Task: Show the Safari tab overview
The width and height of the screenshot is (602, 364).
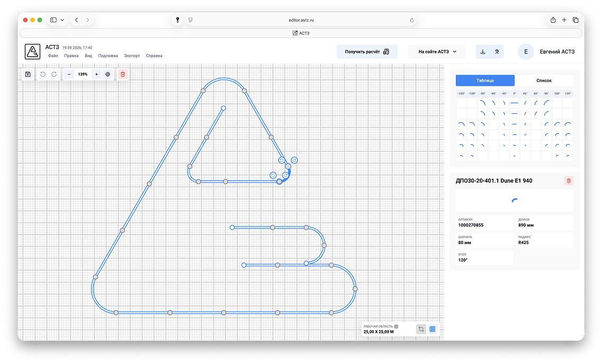Action: pyautogui.click(x=576, y=20)
